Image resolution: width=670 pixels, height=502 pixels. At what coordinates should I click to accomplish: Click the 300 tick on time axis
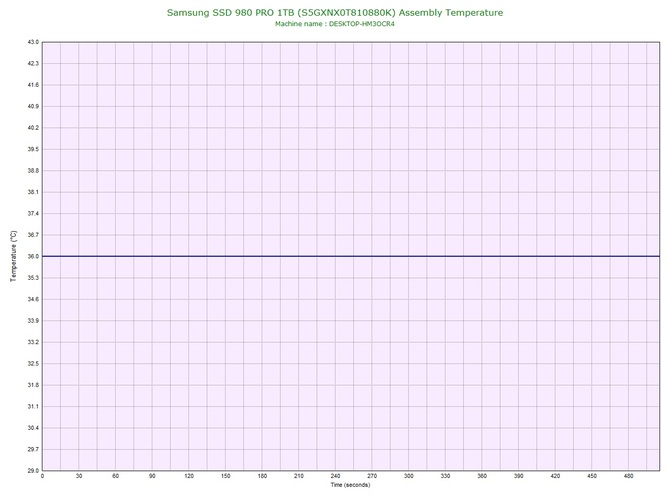pos(409,476)
